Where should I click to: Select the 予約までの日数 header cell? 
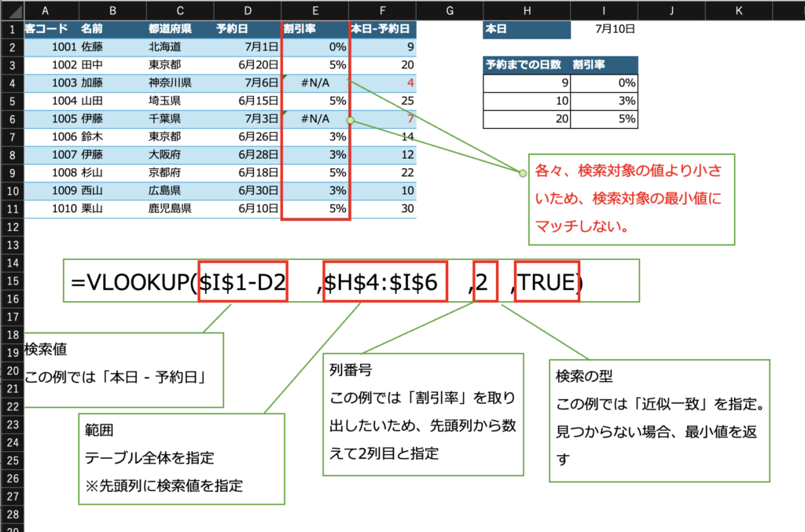coord(527,65)
